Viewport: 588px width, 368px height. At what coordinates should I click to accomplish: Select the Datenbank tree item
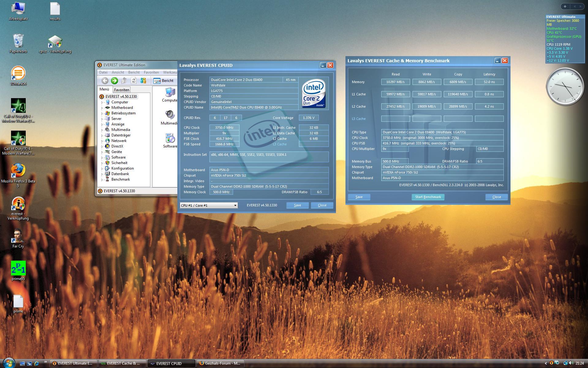[x=120, y=174]
